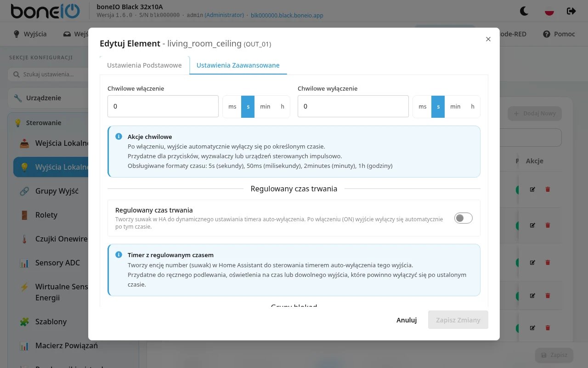
Task: Click Anuluj to cancel editing
Action: [x=407, y=320]
